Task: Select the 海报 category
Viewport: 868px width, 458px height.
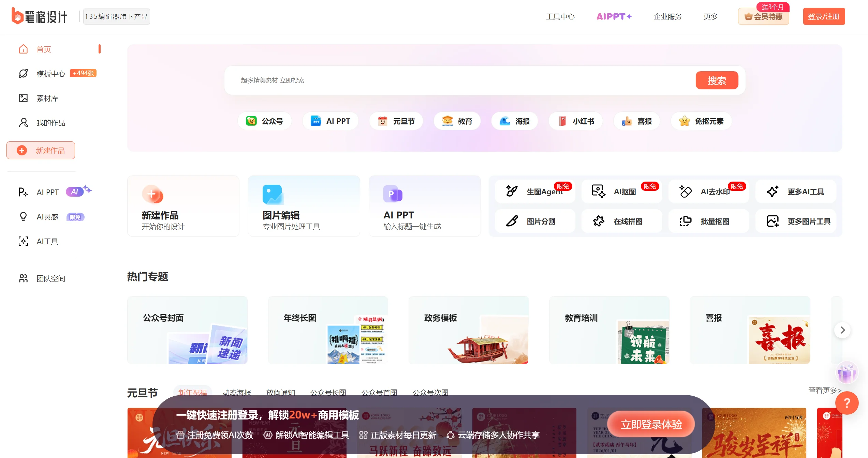Action: 514,121
